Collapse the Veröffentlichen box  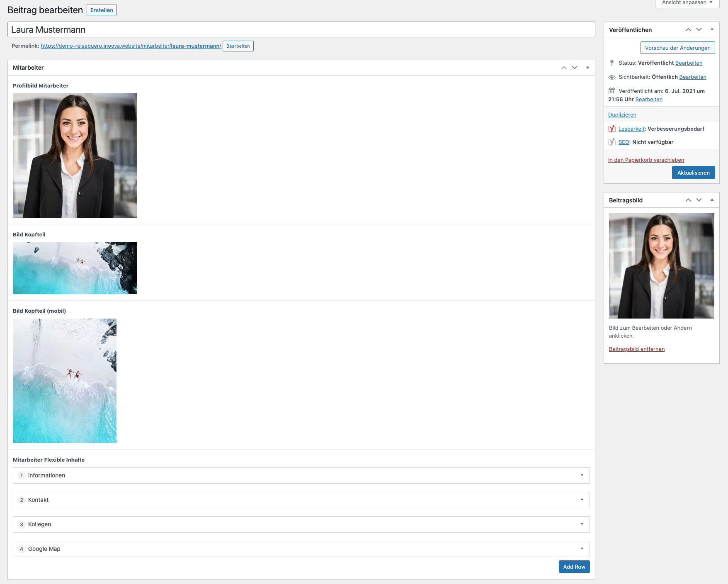pyautogui.click(x=712, y=29)
